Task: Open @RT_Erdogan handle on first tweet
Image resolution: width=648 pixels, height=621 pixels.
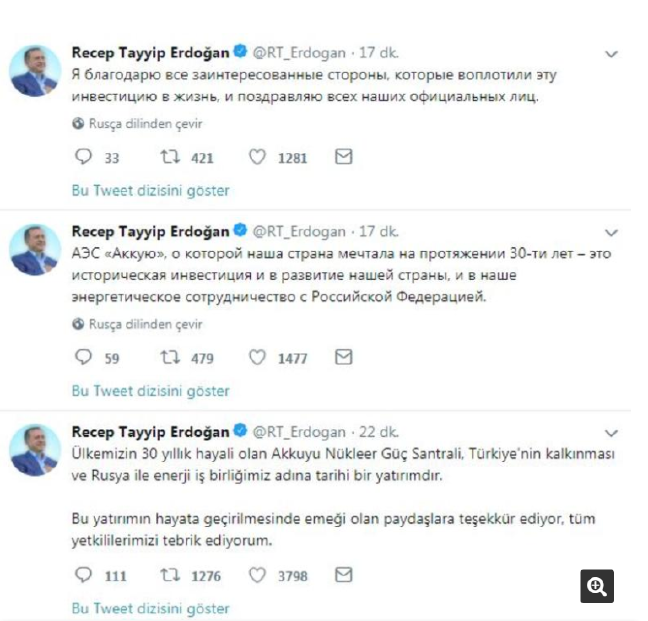Action: (299, 53)
